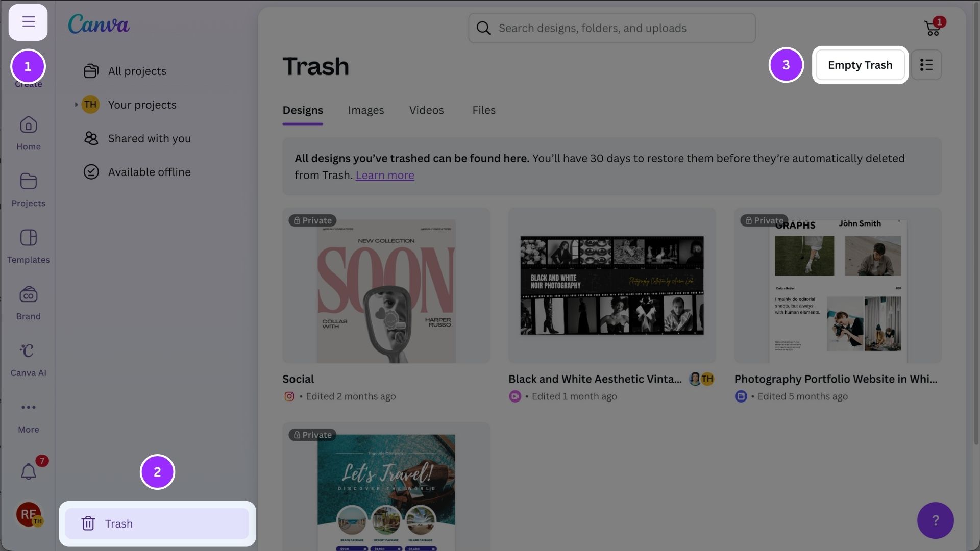Switch to the Videos tab

(x=426, y=110)
